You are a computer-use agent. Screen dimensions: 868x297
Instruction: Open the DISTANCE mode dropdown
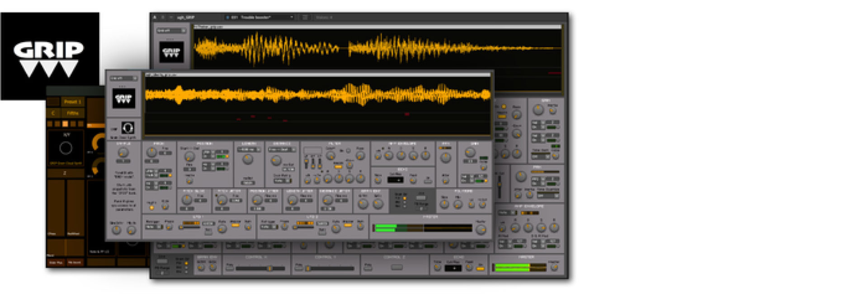tap(282, 149)
